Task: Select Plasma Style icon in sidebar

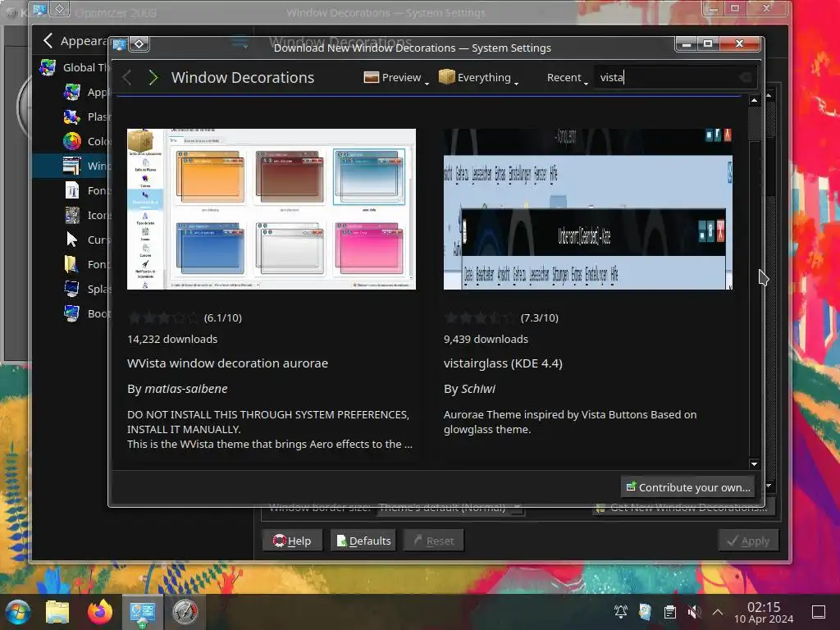Action: [x=72, y=116]
